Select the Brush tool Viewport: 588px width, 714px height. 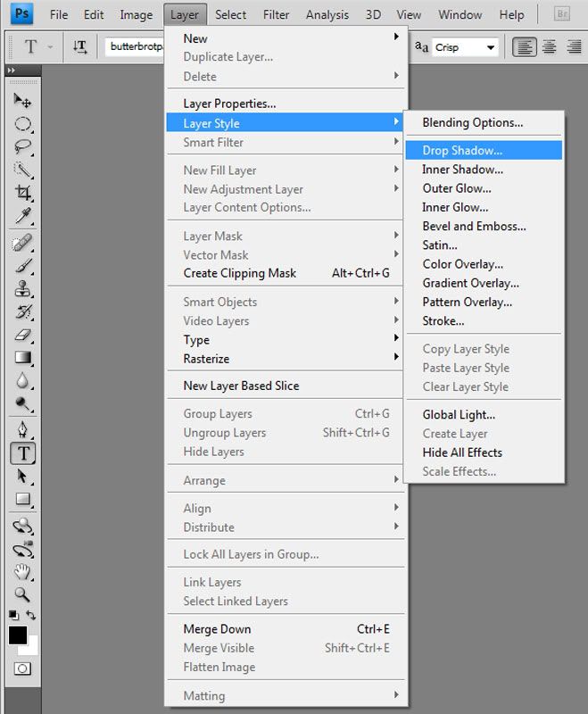coord(22,266)
